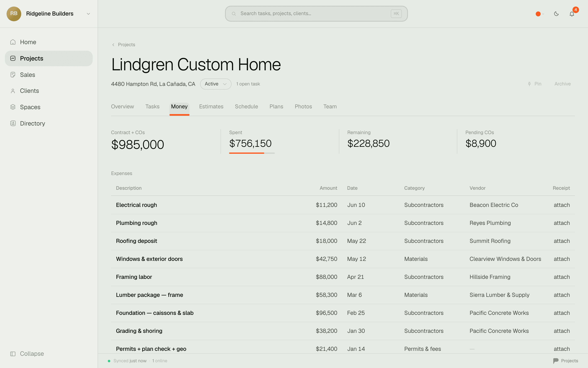Open Directory in the sidebar
The image size is (588, 368).
(49, 123)
